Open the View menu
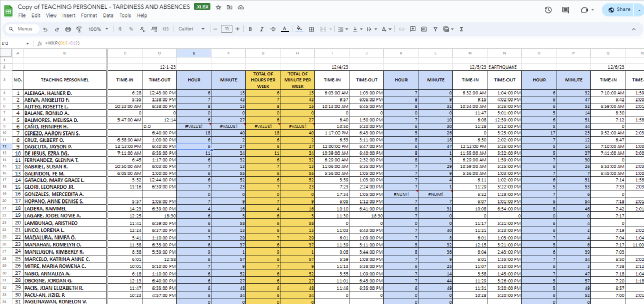Image resolution: width=644 pixels, height=304 pixels. pos(51,15)
